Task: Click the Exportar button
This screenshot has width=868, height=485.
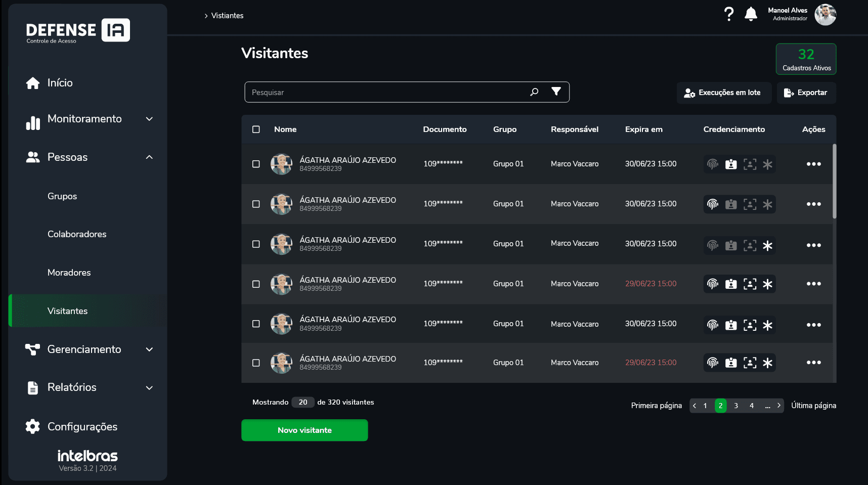Action: point(806,93)
